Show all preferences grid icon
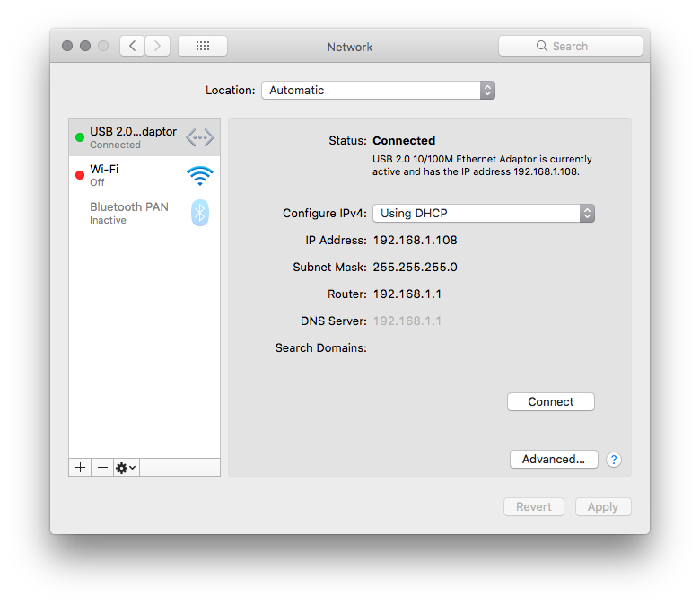The image size is (700, 606). click(203, 46)
